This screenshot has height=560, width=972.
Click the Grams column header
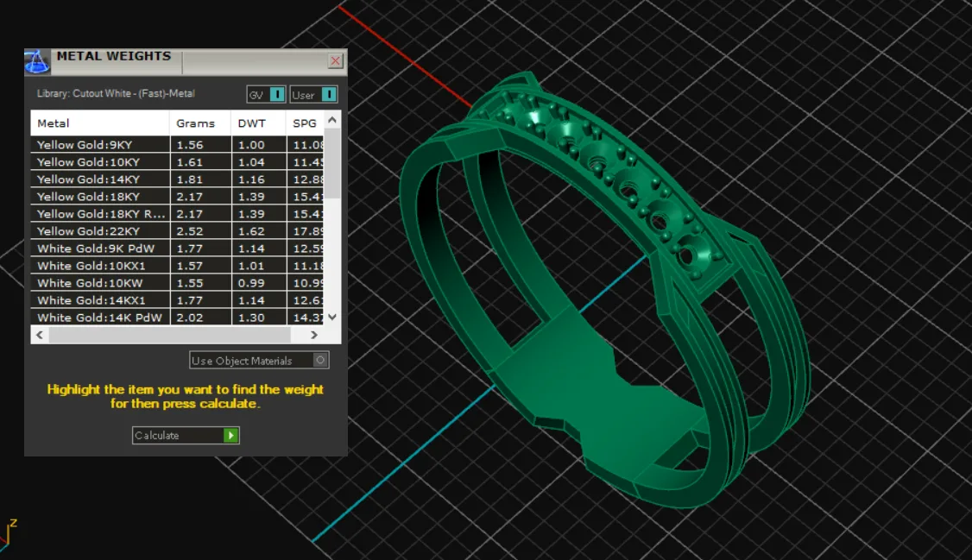point(200,123)
